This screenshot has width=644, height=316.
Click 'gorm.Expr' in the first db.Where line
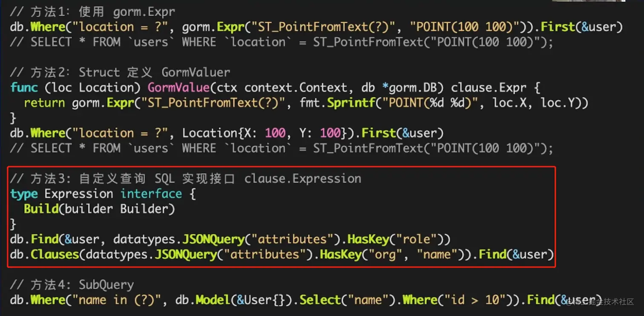point(213,27)
